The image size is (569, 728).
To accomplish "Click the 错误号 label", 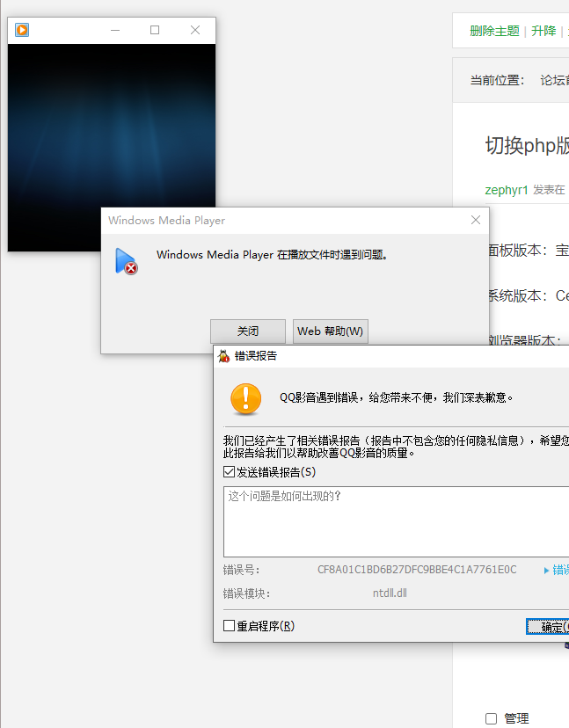I will [x=241, y=570].
